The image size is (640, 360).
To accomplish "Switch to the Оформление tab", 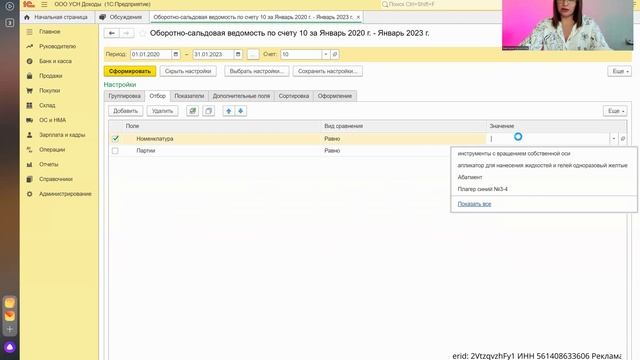I will point(335,96).
